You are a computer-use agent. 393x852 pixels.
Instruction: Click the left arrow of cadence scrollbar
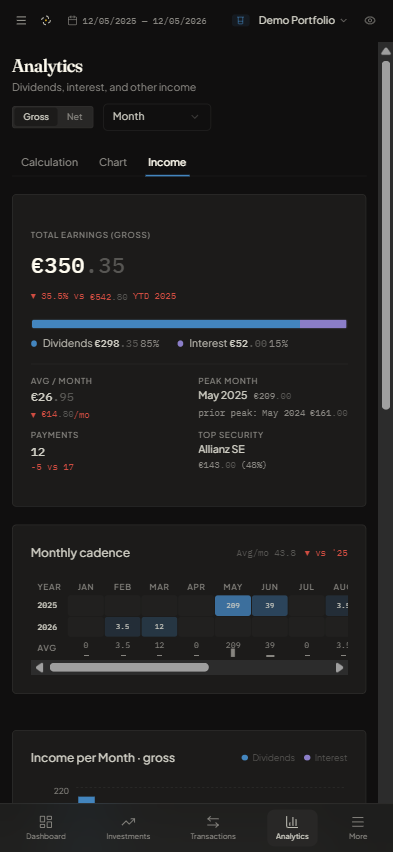[39, 667]
